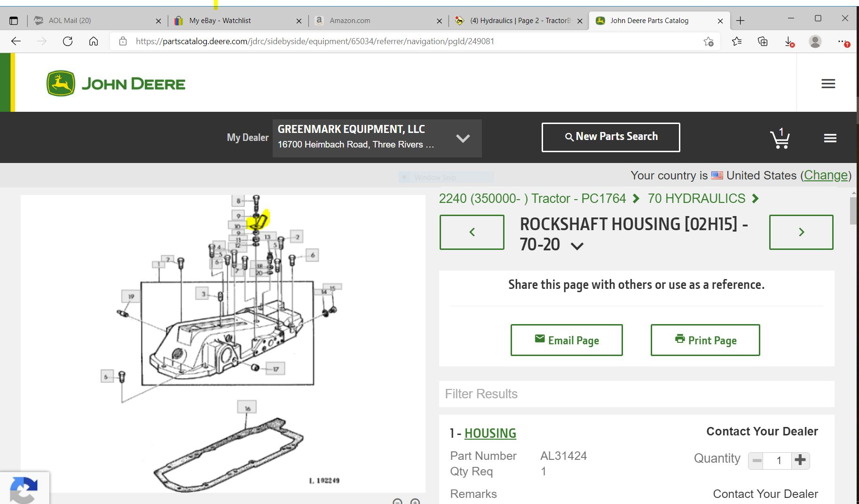Screen dimensions: 859x504
Task: Open the browser Settings and more menu
Action: tap(843, 42)
